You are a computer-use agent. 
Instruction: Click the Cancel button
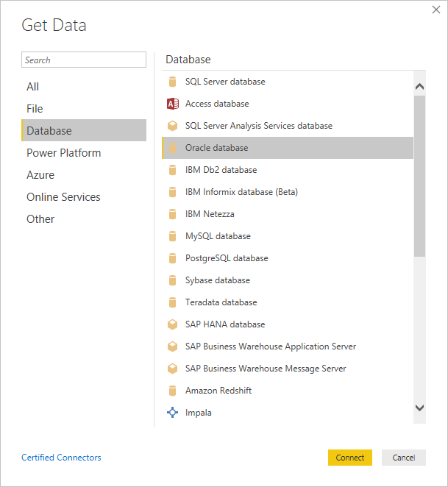pos(403,458)
